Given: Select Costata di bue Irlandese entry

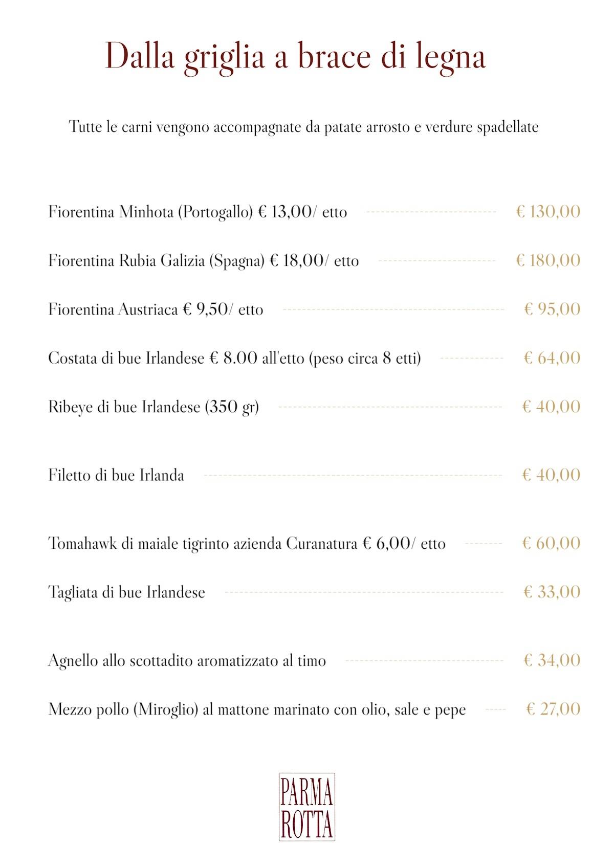Looking at the screenshot, I should (234, 358).
